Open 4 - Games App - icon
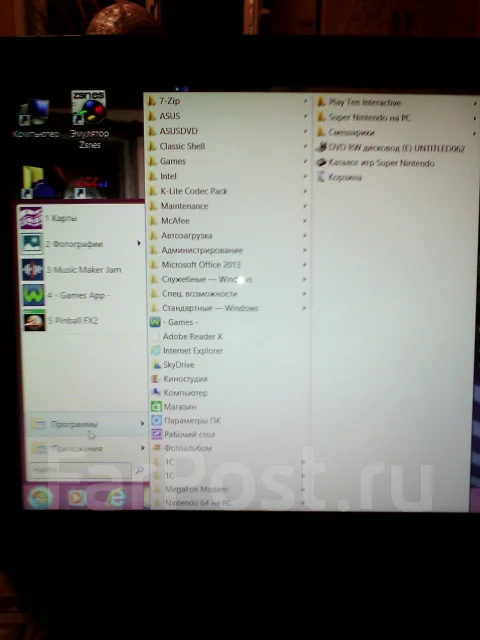 pos(33,295)
